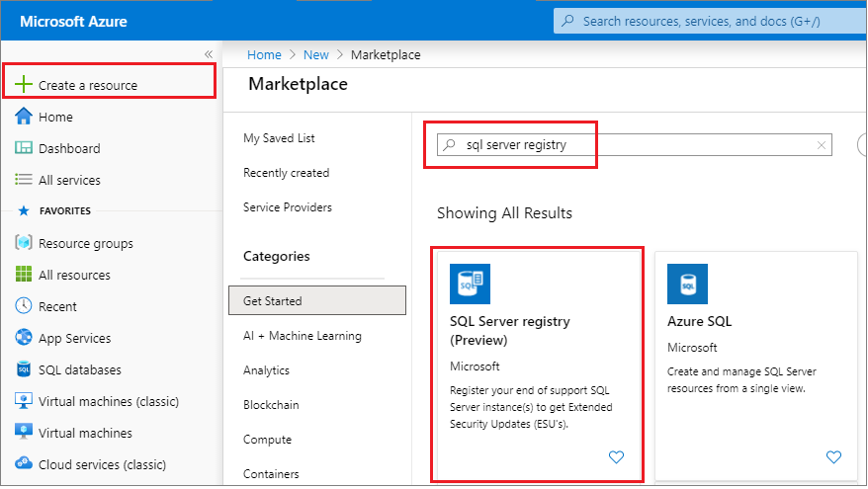
Task: Open SQL Server registry (Preview) title
Action: (510, 330)
